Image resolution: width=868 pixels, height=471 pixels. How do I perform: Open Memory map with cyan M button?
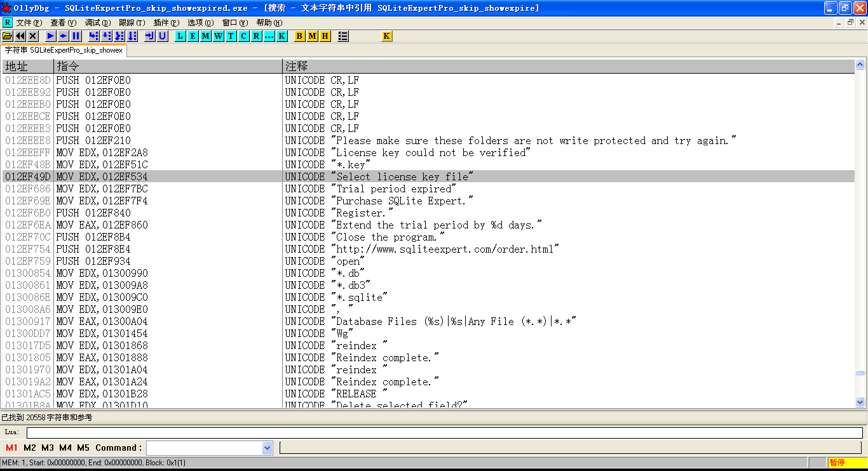click(x=206, y=36)
